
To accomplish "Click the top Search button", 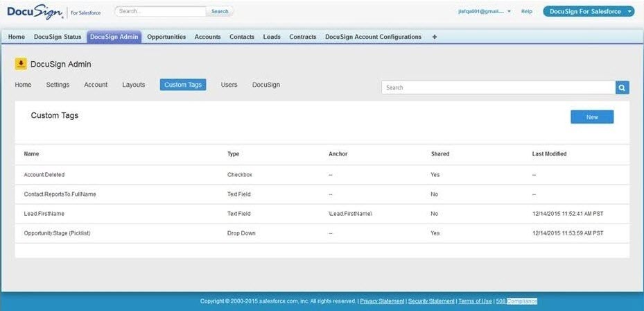I will pos(220,12).
